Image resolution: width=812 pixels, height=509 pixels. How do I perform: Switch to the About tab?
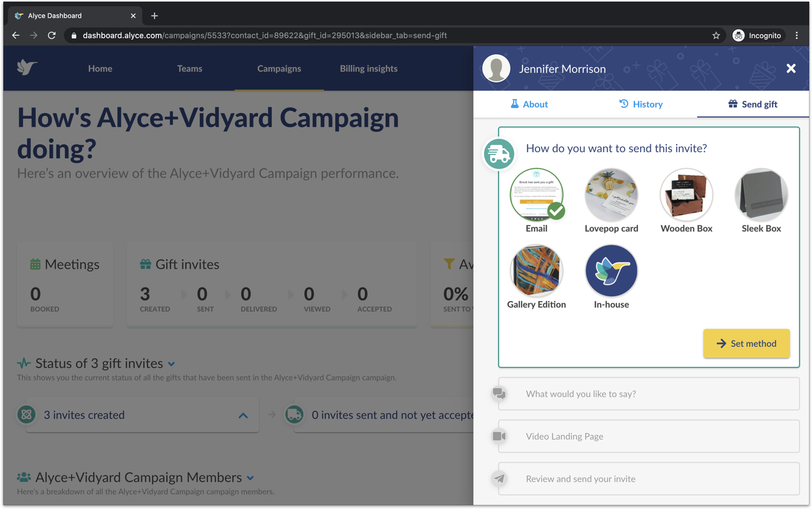pos(529,104)
